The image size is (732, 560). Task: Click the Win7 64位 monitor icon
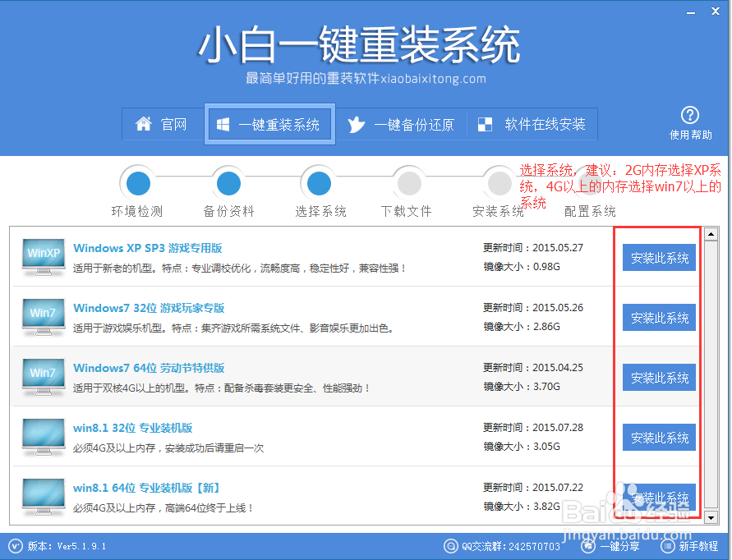tap(44, 377)
